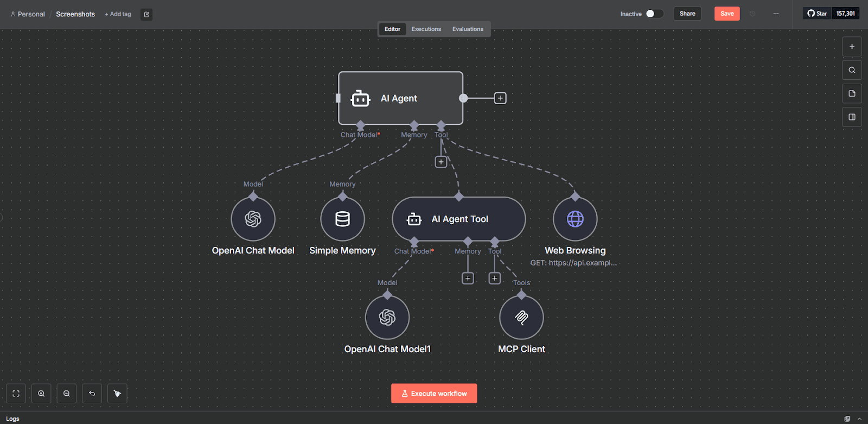Click the Share button
This screenshot has height=424, width=868.
687,14
